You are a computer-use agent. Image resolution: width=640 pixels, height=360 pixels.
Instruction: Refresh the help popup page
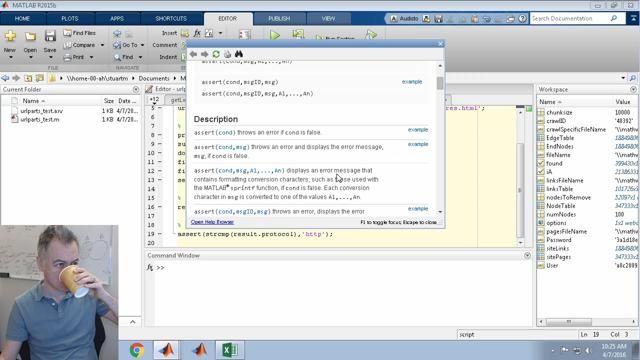tap(216, 54)
